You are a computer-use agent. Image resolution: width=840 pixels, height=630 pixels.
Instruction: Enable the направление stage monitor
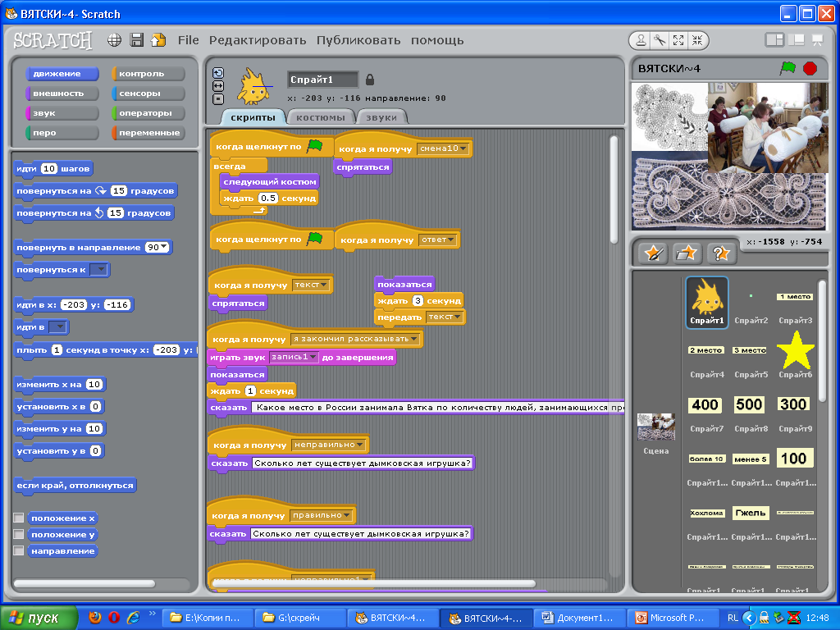[19, 550]
